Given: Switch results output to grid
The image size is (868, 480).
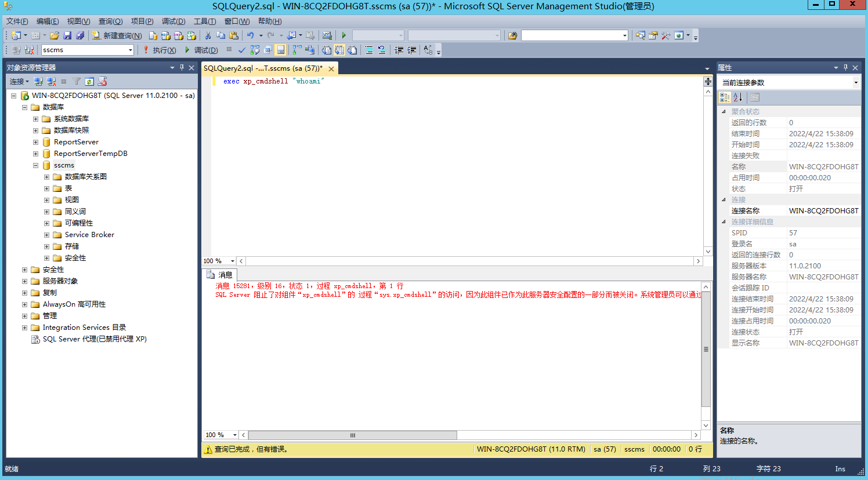Looking at the screenshot, I should (x=339, y=50).
